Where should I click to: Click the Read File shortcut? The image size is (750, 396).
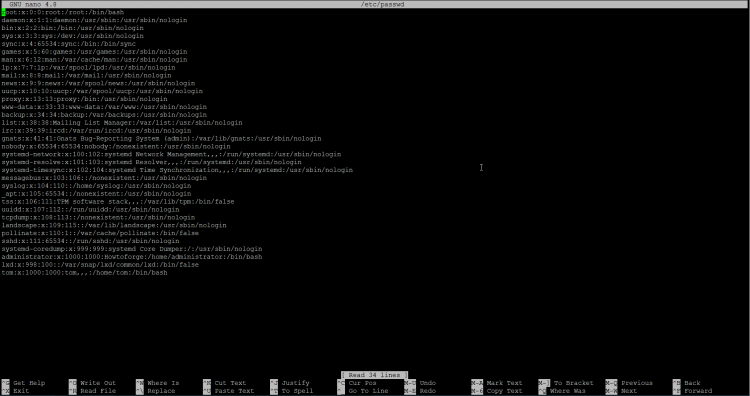pos(92,391)
